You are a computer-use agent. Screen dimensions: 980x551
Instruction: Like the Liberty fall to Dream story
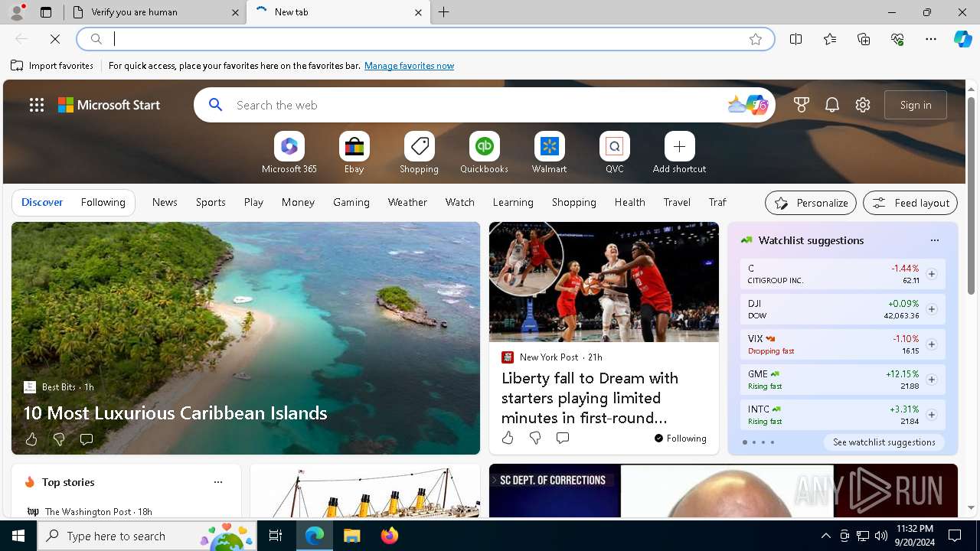(x=508, y=438)
